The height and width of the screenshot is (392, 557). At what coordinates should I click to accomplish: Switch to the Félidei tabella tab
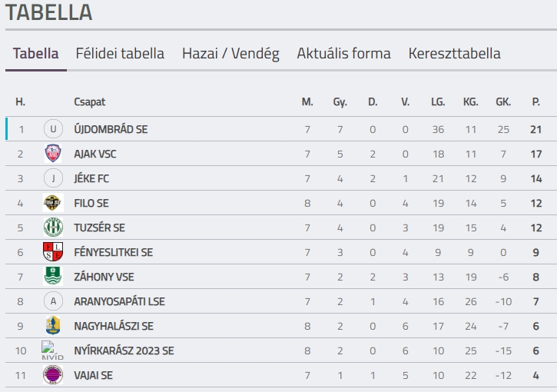[x=120, y=54]
